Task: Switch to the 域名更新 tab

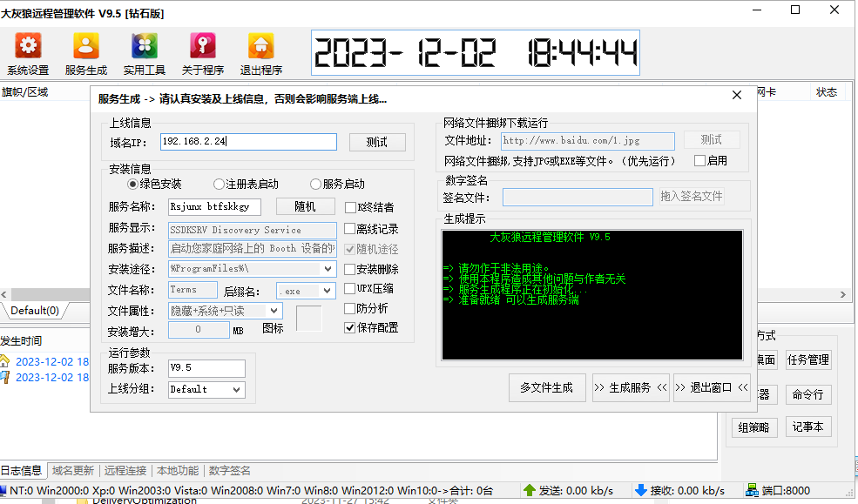Action: 73,471
